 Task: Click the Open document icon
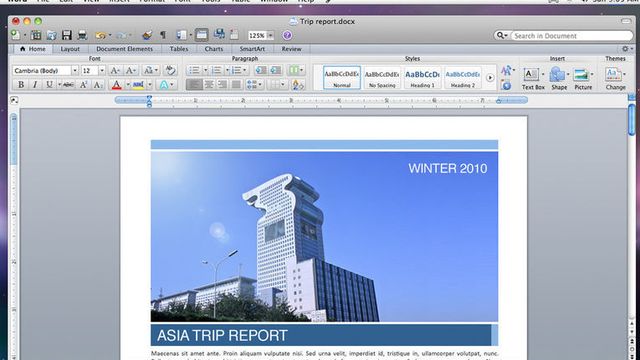click(51, 35)
